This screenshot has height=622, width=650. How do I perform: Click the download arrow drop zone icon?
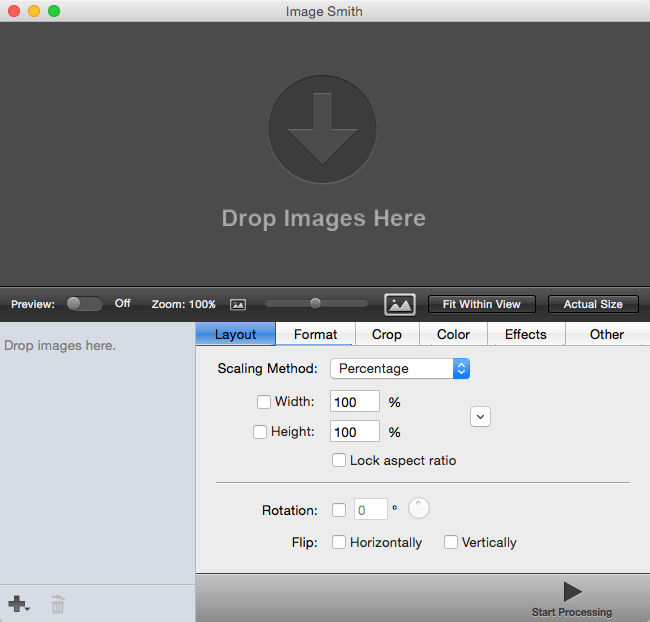[323, 129]
